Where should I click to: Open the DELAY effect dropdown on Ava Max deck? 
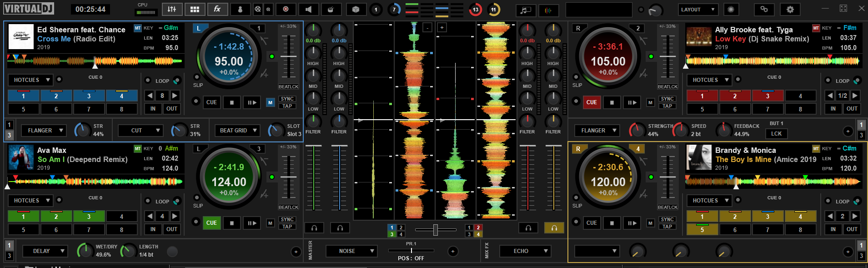(45, 251)
